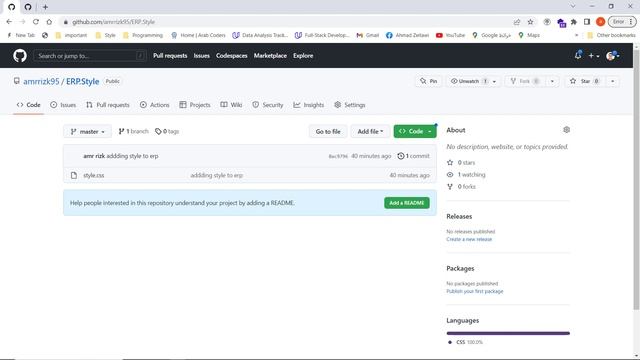Click the address bar URL

pos(113,22)
